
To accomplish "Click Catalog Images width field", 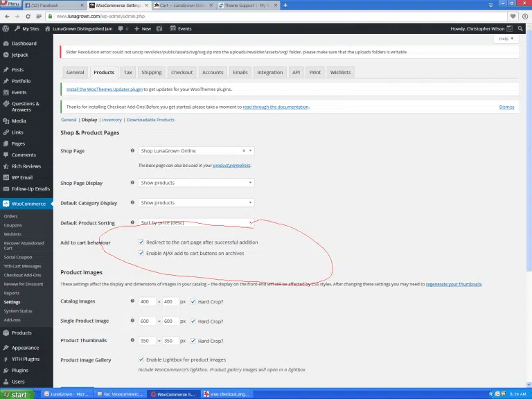I will coord(148,301).
